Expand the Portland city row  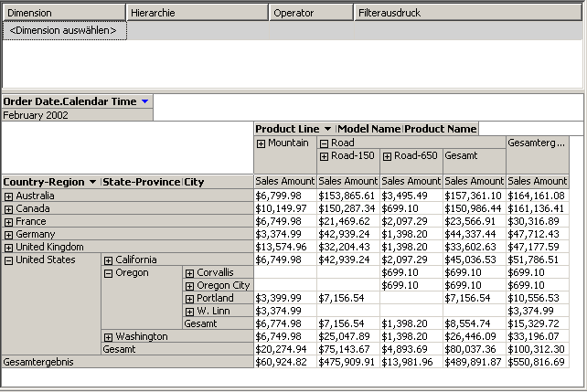[x=189, y=298]
